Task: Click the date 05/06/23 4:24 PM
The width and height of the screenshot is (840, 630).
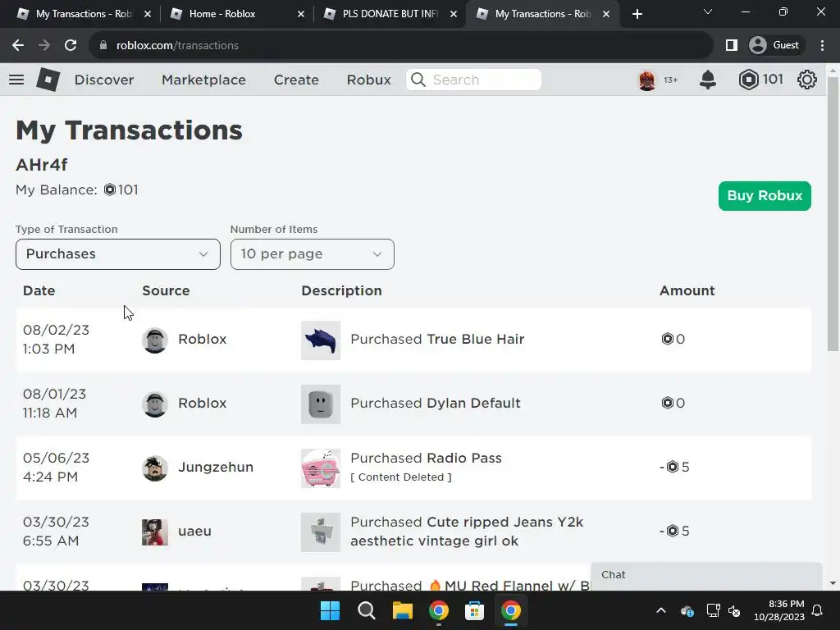Action: coord(56,467)
